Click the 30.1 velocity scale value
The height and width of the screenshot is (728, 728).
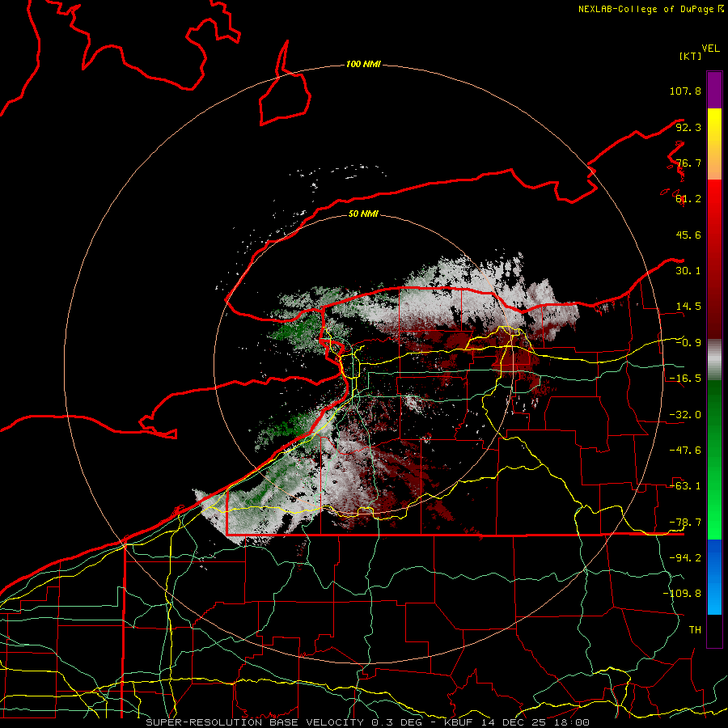pos(688,271)
